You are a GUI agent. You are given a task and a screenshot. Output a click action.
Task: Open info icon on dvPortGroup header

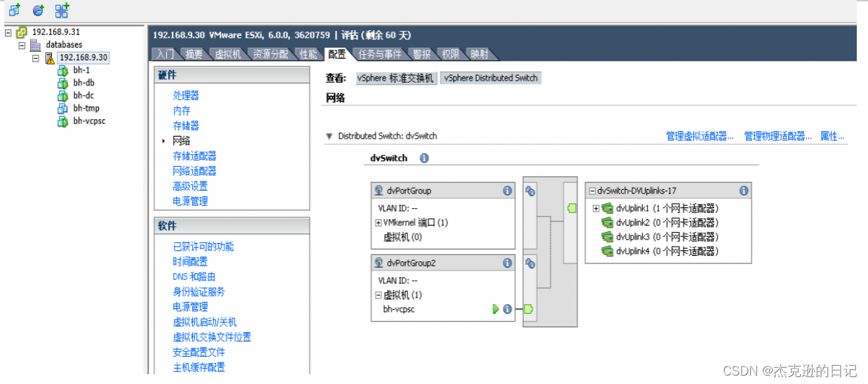[508, 191]
